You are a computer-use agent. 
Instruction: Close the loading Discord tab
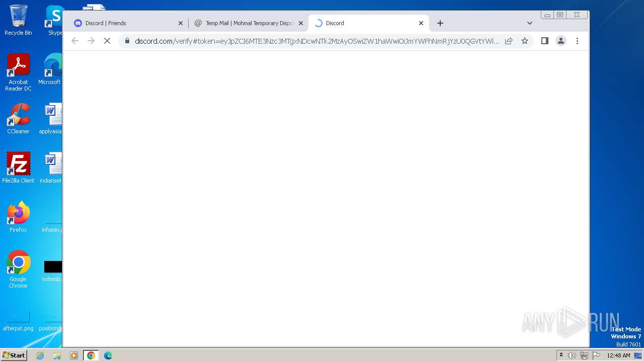coord(421,23)
